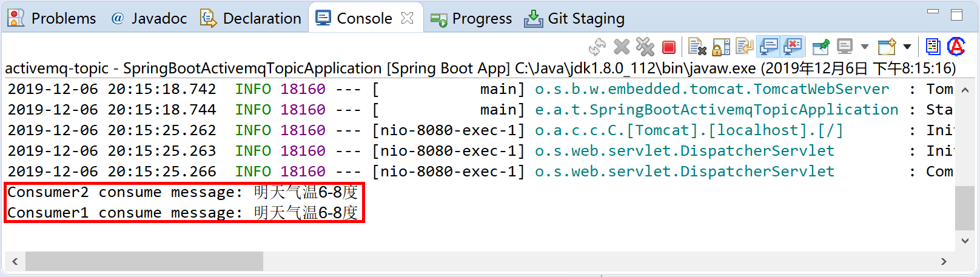Toggle show console when standard error changes
Viewport: 980px width, 277px height.
coord(792,47)
